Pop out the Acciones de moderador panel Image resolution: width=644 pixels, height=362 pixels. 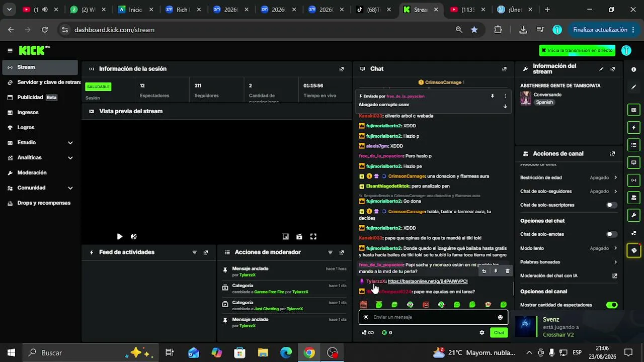tap(342, 252)
